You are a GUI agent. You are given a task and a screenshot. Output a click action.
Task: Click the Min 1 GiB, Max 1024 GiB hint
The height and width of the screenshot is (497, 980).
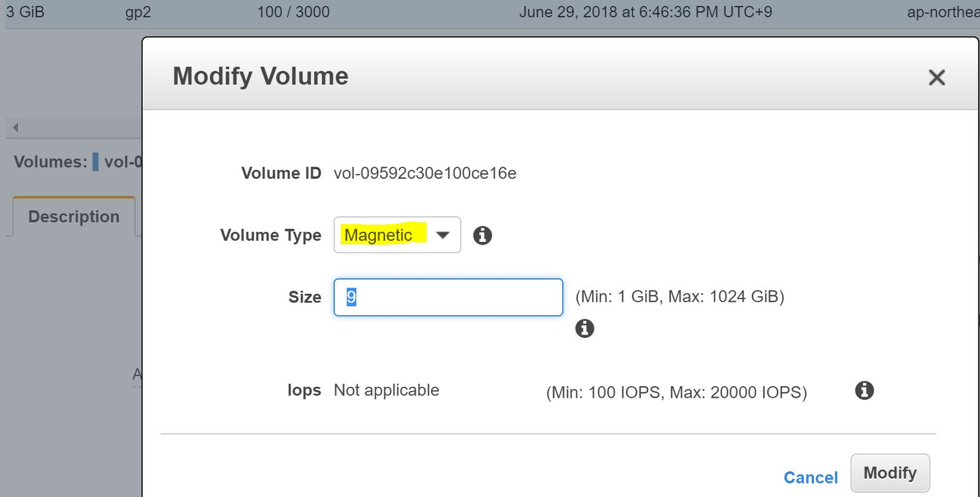point(680,297)
